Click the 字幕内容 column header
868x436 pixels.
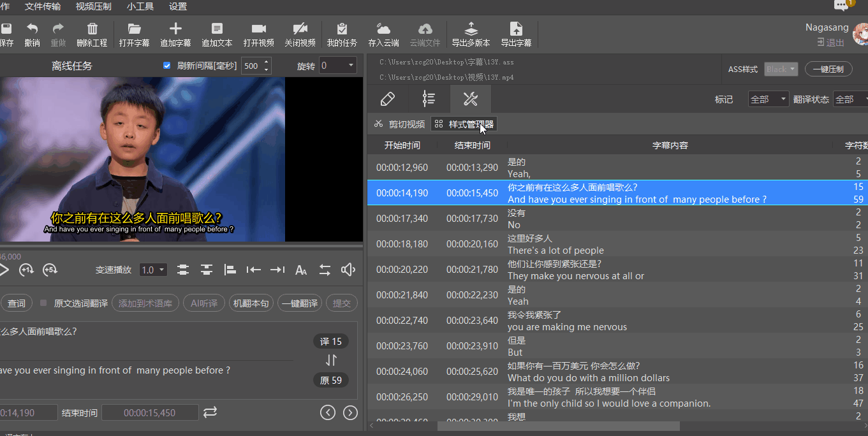[x=670, y=145]
